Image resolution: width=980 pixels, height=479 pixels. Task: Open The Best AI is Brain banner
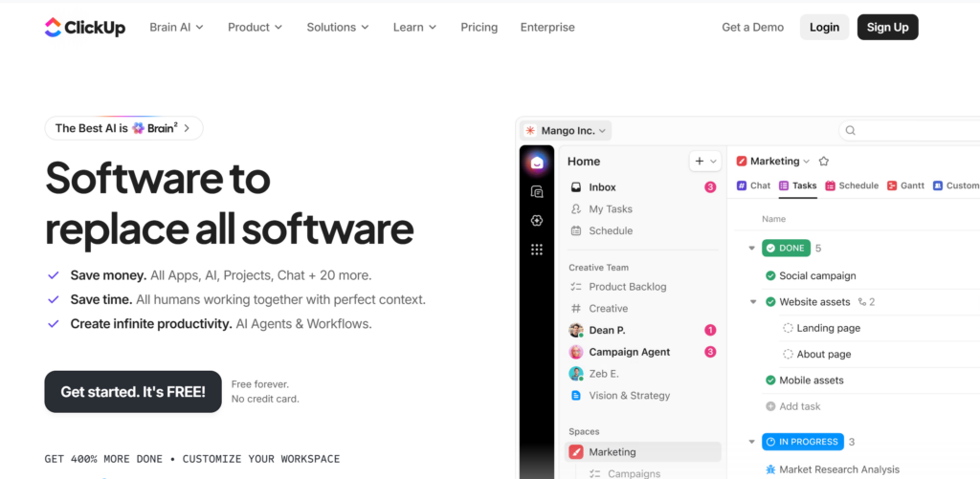click(x=123, y=128)
